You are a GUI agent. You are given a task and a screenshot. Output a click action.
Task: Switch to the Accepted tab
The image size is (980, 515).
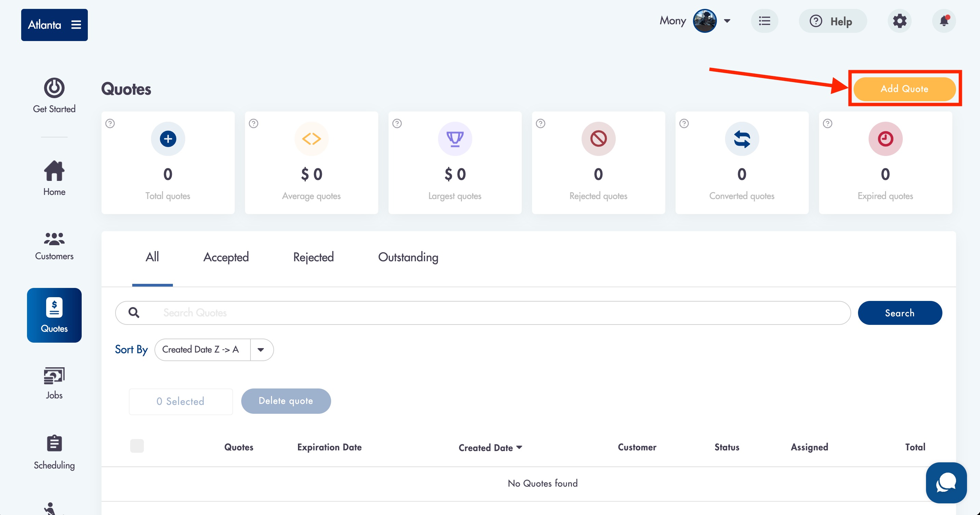226,257
